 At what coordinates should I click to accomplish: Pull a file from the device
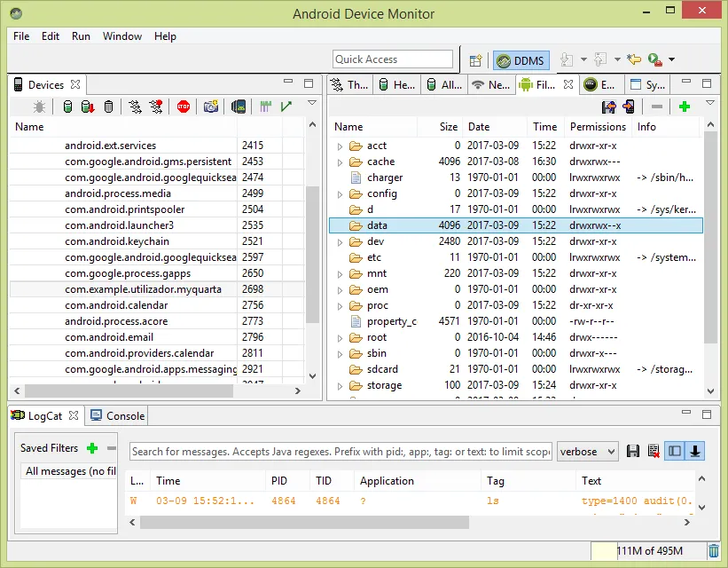[609, 106]
